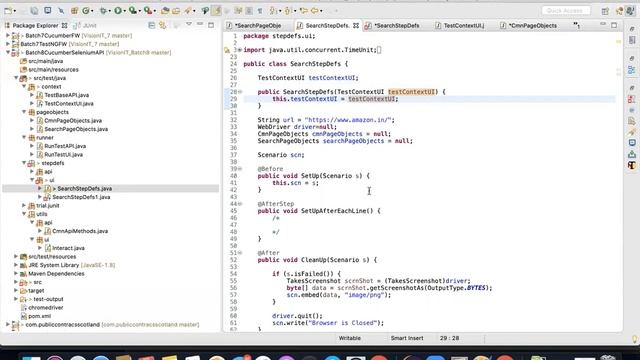Click 'Smart Insert' in the status bar
This screenshot has width=640, height=360.
tap(407, 338)
